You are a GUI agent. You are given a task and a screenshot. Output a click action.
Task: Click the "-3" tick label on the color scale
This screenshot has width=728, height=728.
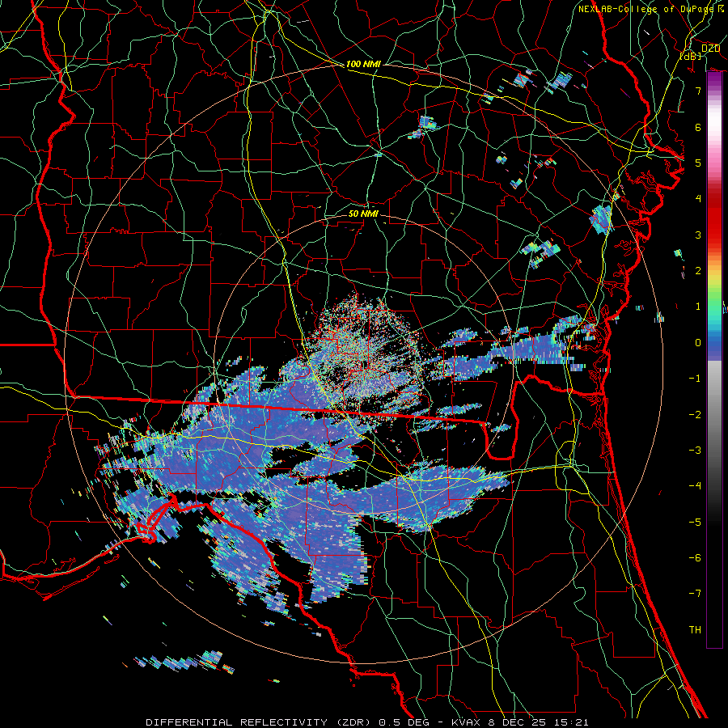[695, 451]
